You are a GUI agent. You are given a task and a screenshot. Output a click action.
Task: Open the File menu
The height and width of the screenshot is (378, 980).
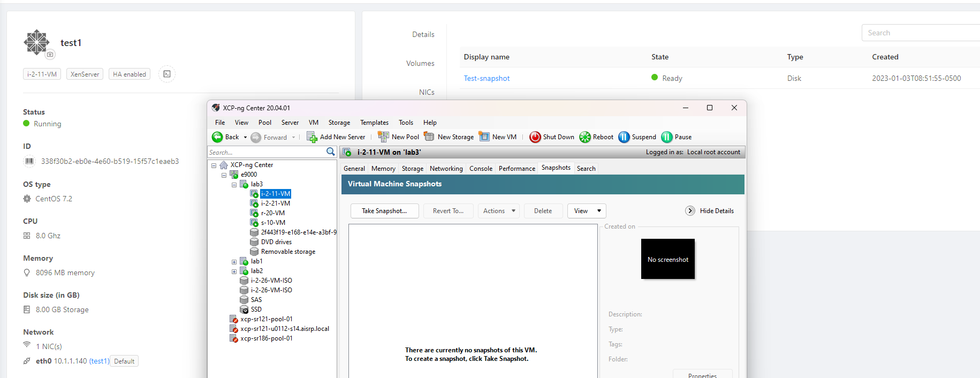(x=220, y=123)
